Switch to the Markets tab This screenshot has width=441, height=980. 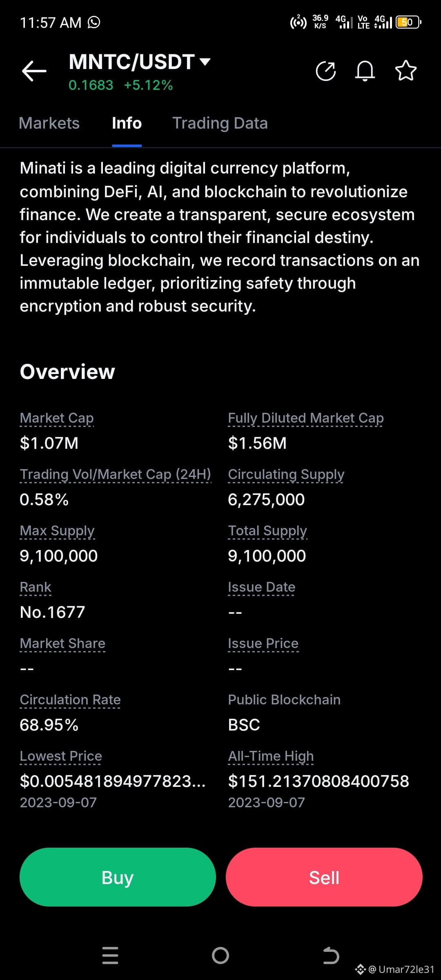tap(49, 123)
